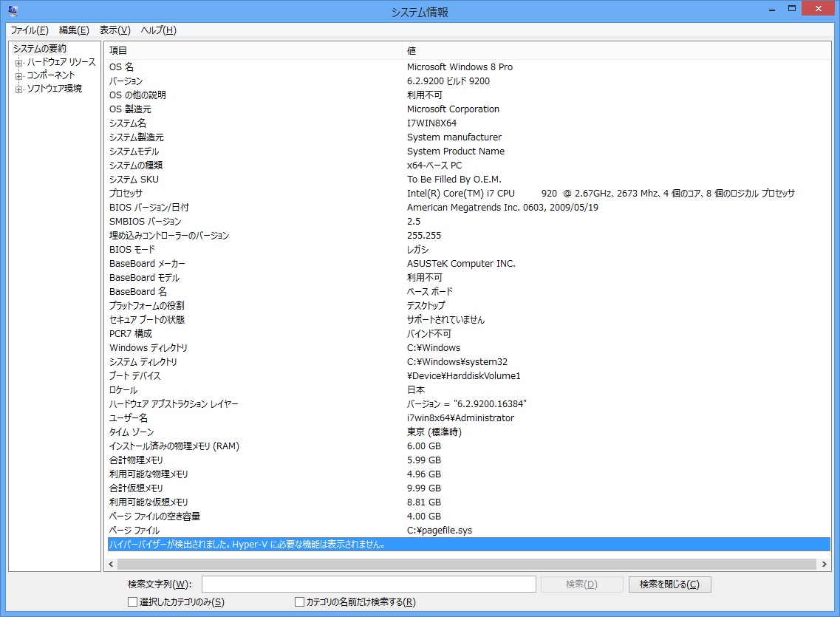Image resolution: width=840 pixels, height=617 pixels.
Task: Click the タイム ゾーン row
Action: [468, 432]
